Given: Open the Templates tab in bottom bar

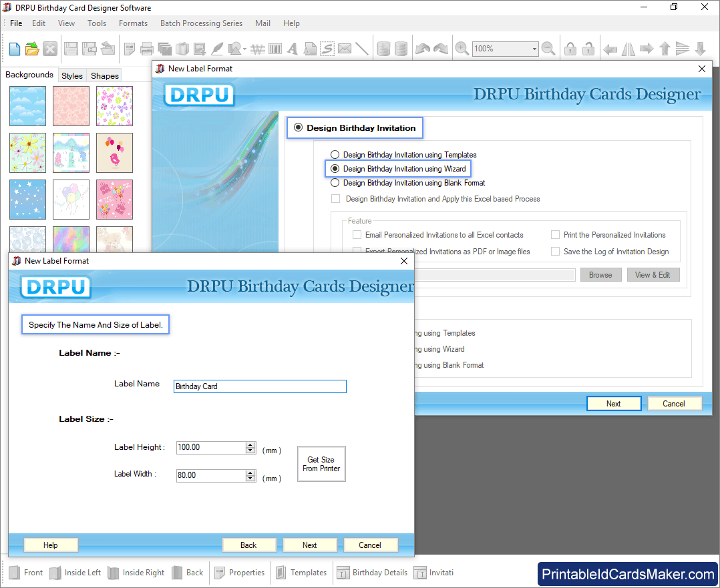Looking at the screenshot, I should pos(301,573).
